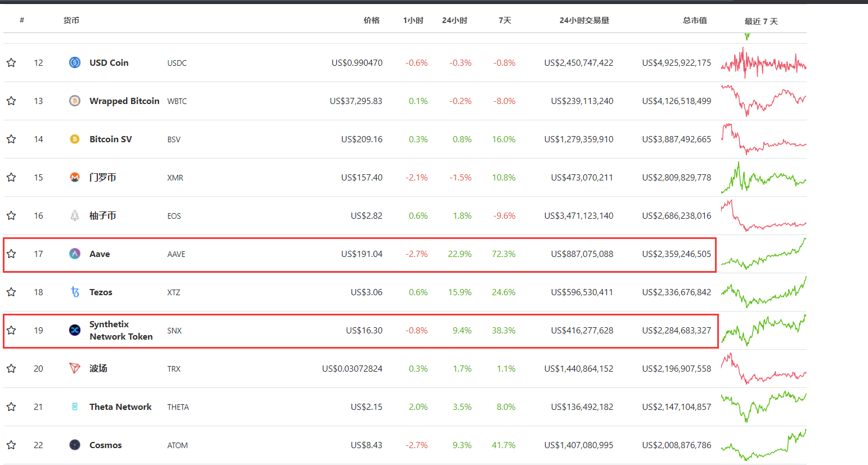Click Aave 7-day change 72.3%
The image size is (868, 465).
(x=503, y=254)
